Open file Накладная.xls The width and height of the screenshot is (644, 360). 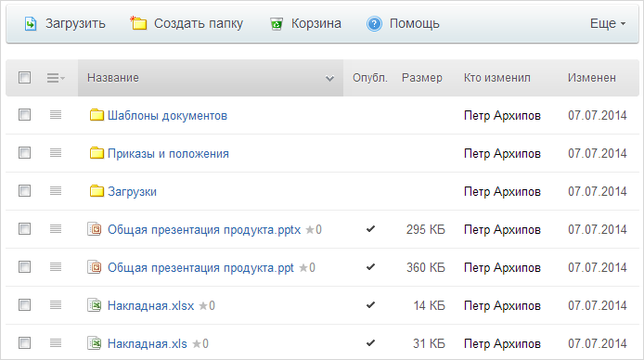tap(148, 343)
